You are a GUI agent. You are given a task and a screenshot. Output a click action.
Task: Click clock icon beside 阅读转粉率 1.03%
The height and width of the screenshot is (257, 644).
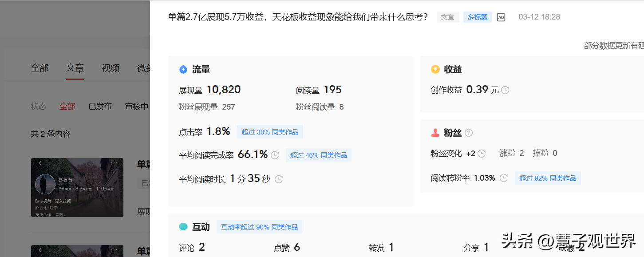504,178
